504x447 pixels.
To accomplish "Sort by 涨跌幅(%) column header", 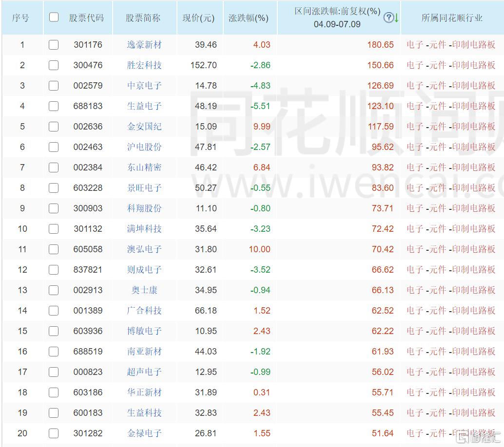I will (x=249, y=18).
